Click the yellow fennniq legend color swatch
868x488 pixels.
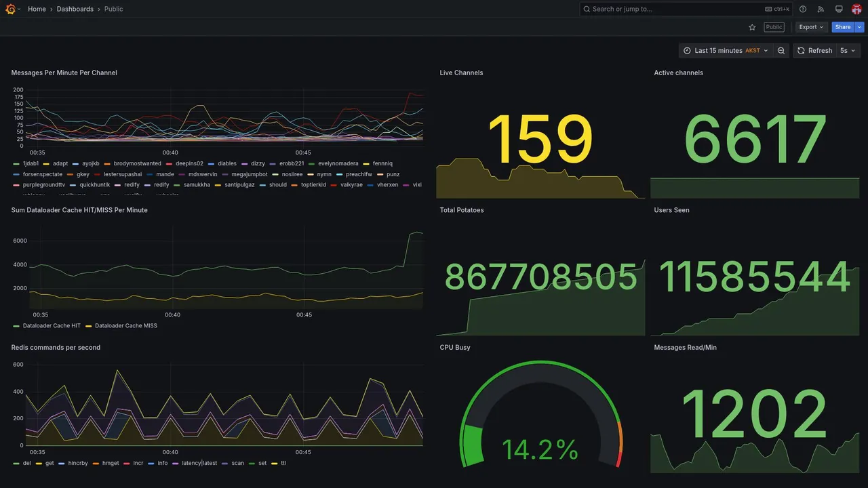[366, 163]
